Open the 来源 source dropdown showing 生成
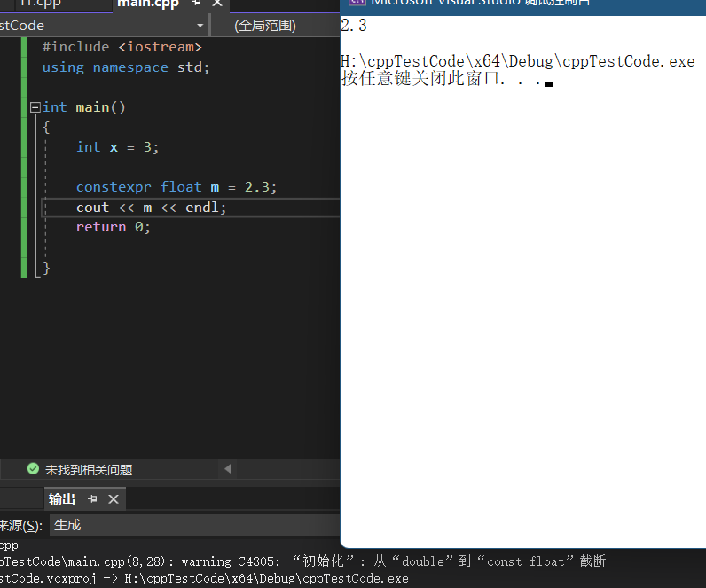 (x=193, y=525)
